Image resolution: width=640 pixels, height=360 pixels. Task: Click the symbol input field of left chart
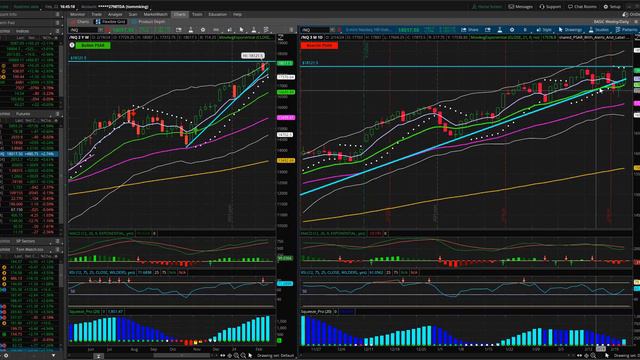pos(83,30)
